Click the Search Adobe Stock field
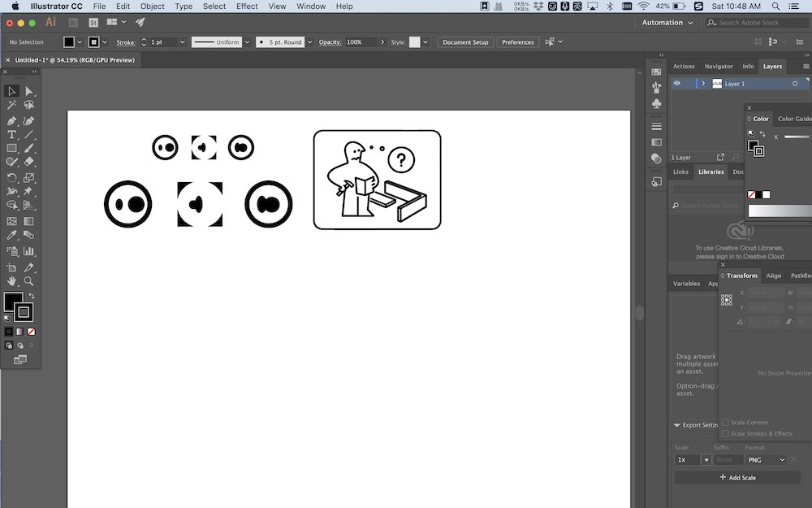This screenshot has width=812, height=508. pyautogui.click(x=757, y=22)
